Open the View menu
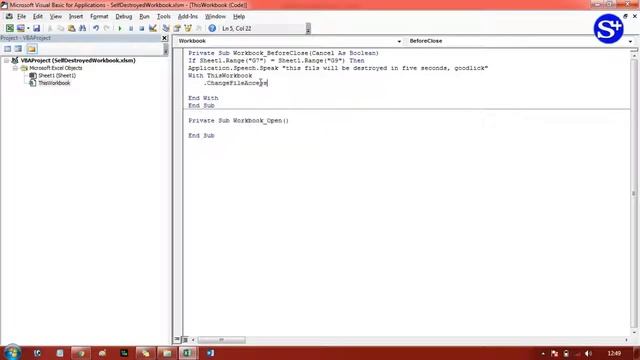The height and width of the screenshot is (360, 640). pyautogui.click(x=56, y=16)
